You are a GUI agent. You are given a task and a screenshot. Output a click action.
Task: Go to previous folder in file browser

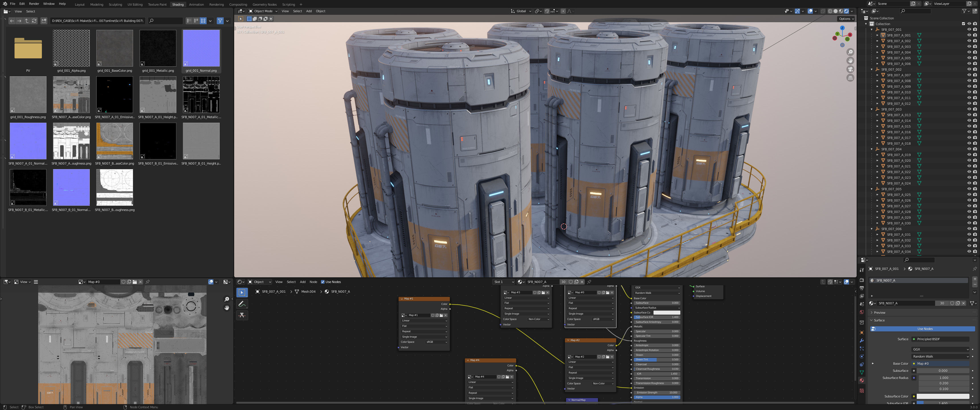[x=12, y=21]
